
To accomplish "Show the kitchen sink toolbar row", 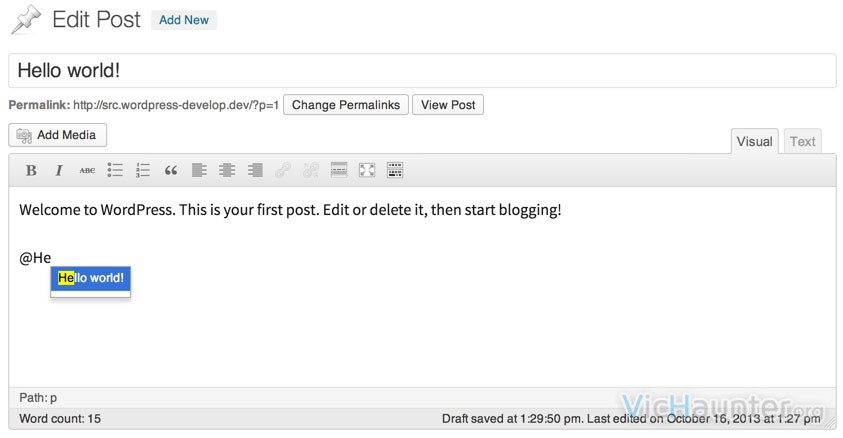I will (395, 170).
